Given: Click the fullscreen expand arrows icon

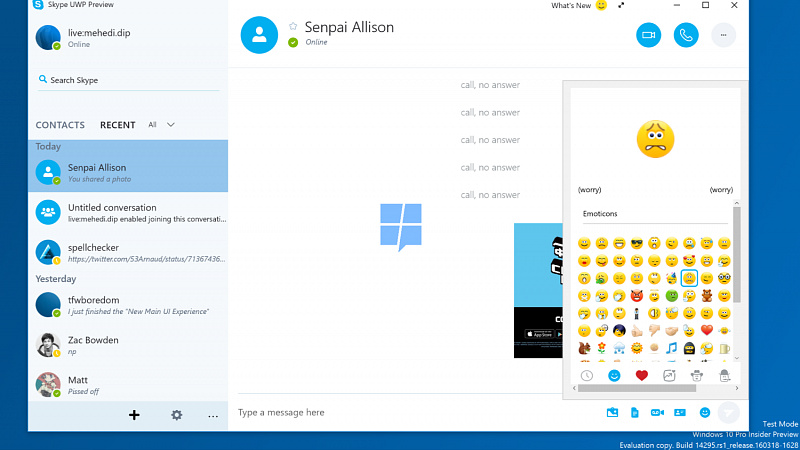Looking at the screenshot, I should coord(621,5).
